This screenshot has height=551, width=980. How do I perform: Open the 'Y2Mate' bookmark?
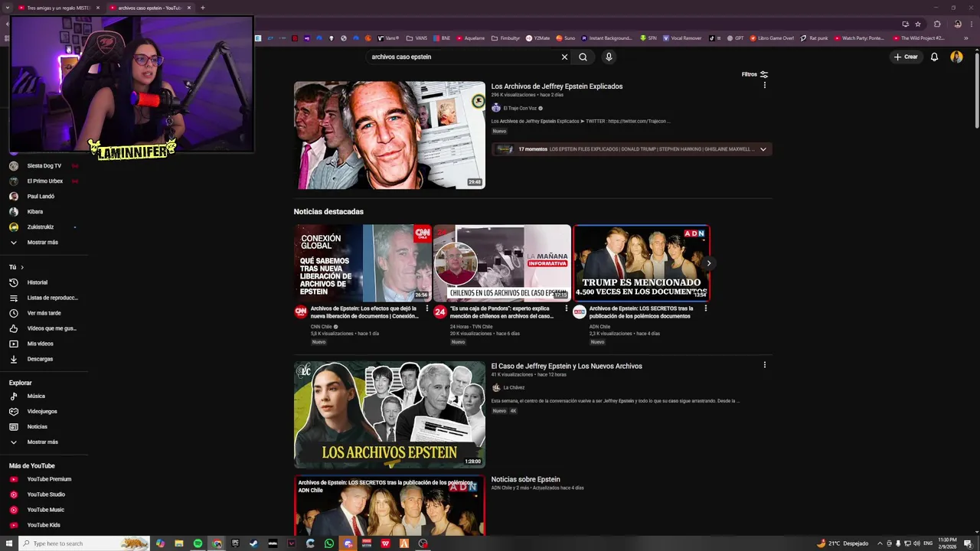click(x=537, y=37)
